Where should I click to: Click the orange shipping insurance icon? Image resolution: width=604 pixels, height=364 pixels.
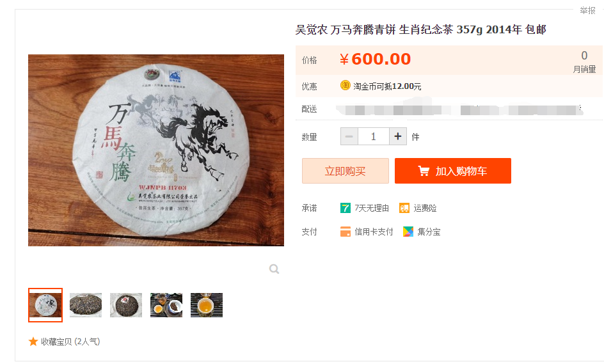[x=404, y=209]
